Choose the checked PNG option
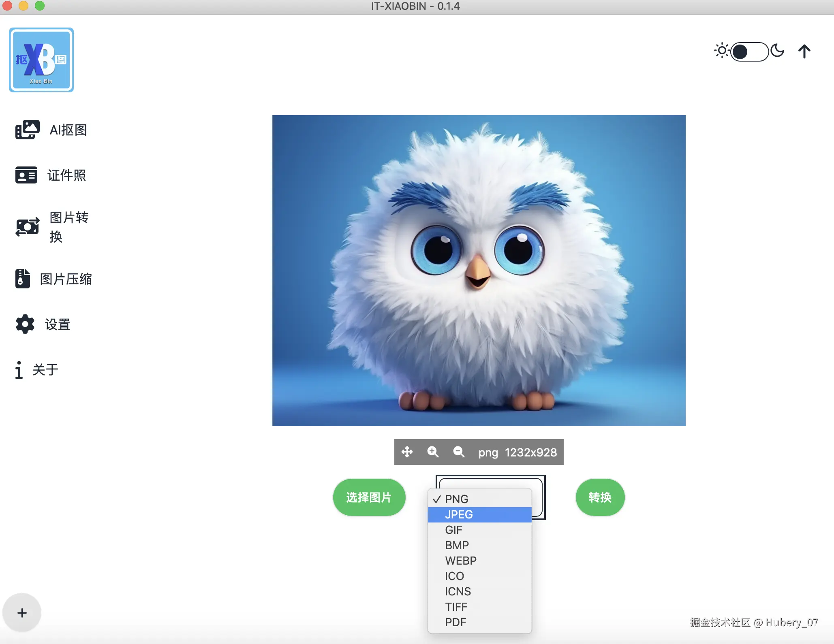The image size is (834, 644). point(457,499)
